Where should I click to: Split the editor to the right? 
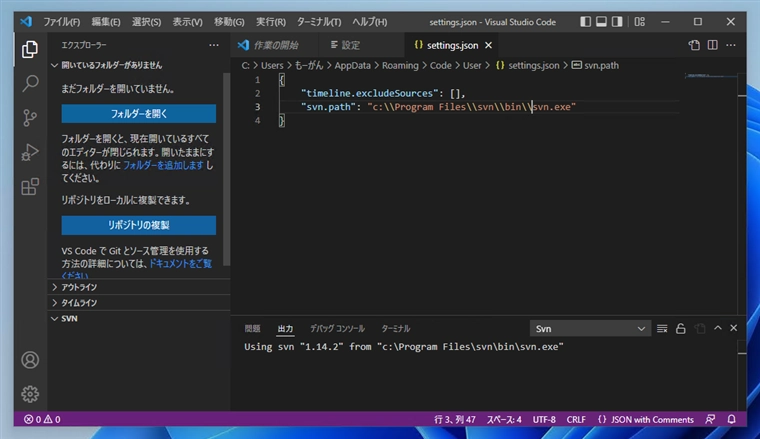coord(712,45)
